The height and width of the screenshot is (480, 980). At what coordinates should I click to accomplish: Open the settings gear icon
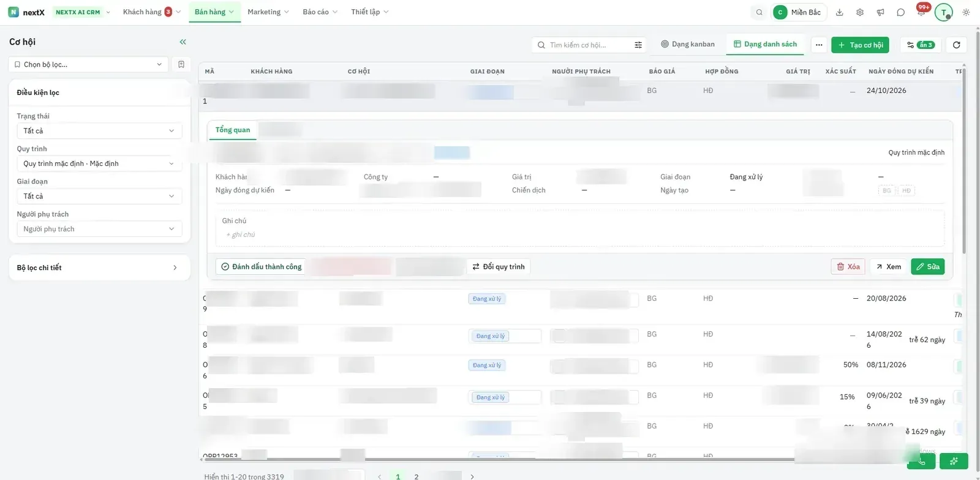tap(860, 12)
